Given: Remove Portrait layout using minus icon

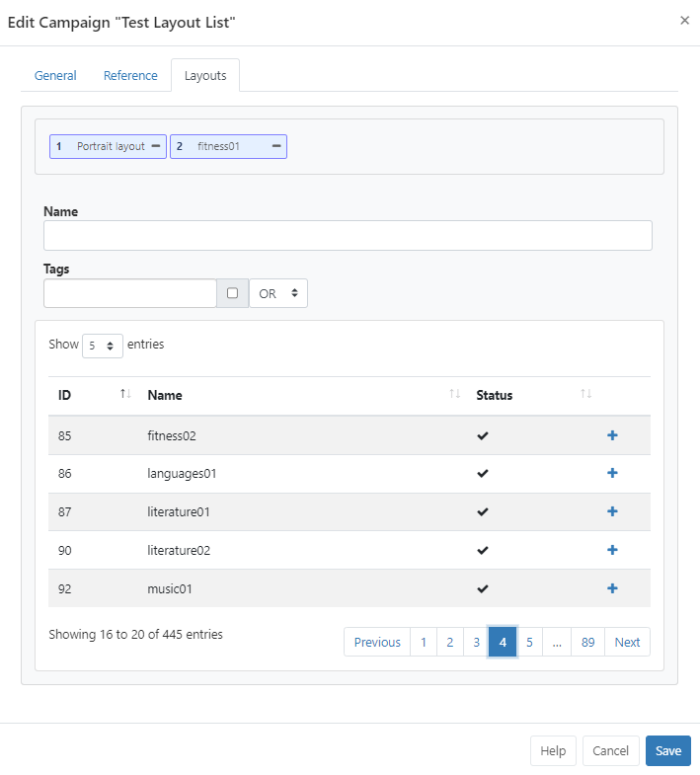Looking at the screenshot, I should click(x=156, y=146).
